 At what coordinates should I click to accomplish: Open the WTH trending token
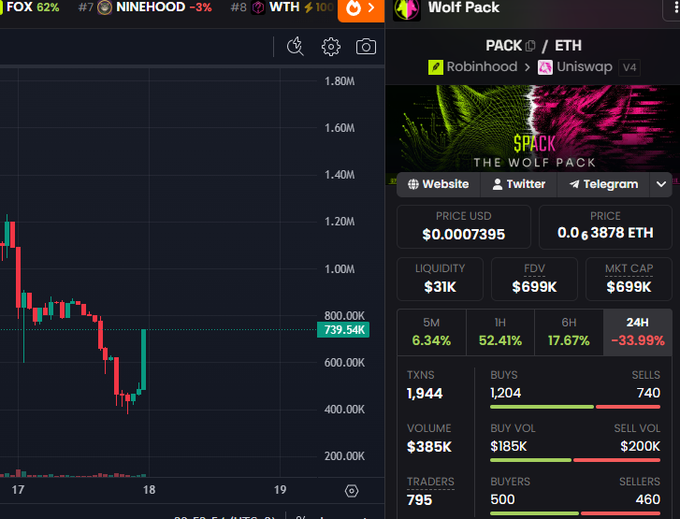tap(282, 7)
